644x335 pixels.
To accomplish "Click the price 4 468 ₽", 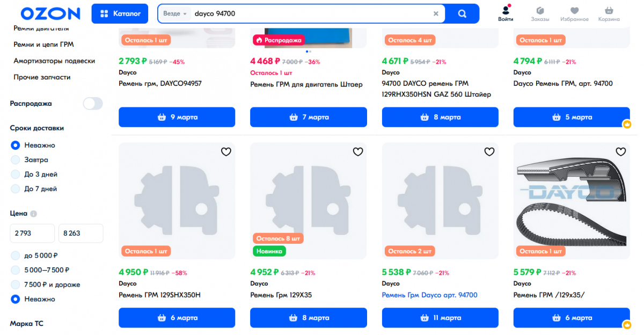I will [x=265, y=61].
